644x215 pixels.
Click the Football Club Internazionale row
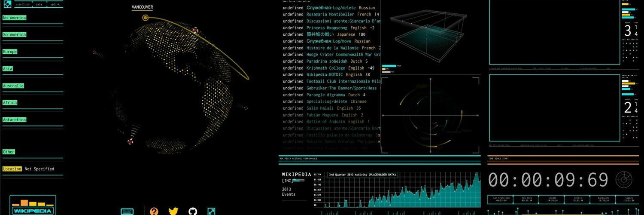[x=331, y=81]
